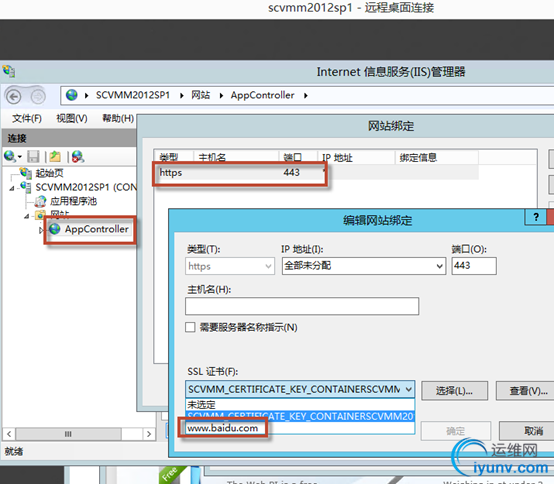The image size is (554, 484).
Task: Open arrow after AppController breadcrumb
Action: point(306,95)
